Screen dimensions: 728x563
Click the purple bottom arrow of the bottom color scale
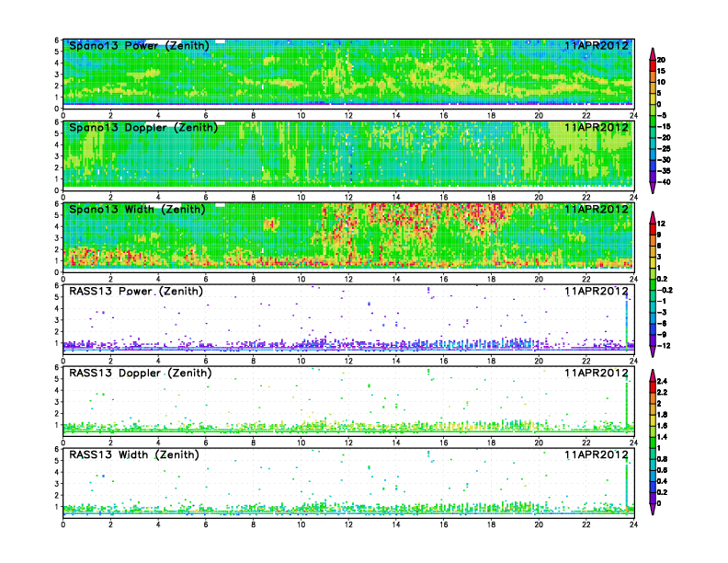pos(653,509)
